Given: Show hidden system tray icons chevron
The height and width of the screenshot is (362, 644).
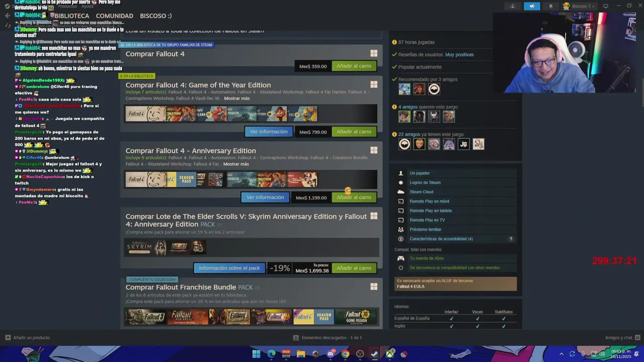Looking at the screenshot, I should (x=561, y=354).
